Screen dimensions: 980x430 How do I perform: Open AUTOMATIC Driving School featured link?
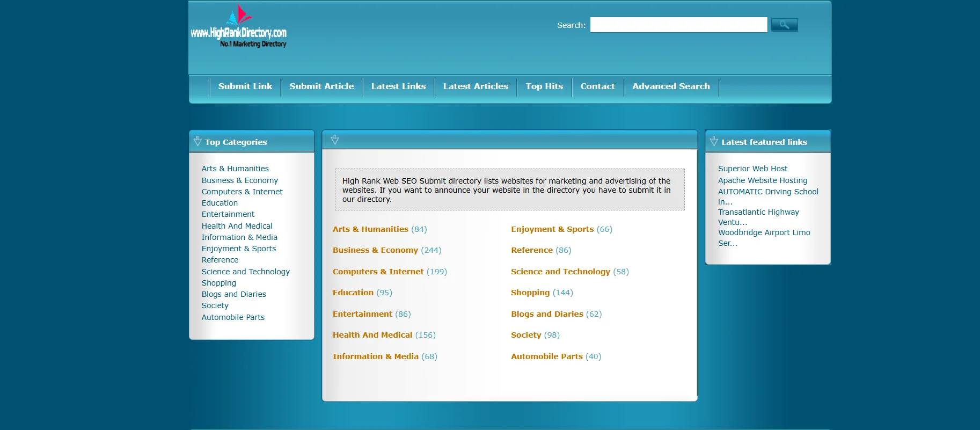pos(768,196)
